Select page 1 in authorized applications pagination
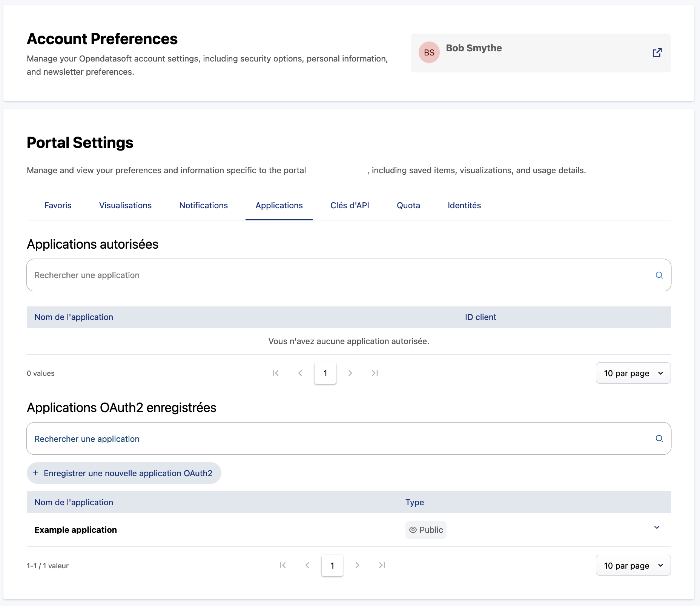This screenshot has width=700, height=606. pyautogui.click(x=325, y=373)
